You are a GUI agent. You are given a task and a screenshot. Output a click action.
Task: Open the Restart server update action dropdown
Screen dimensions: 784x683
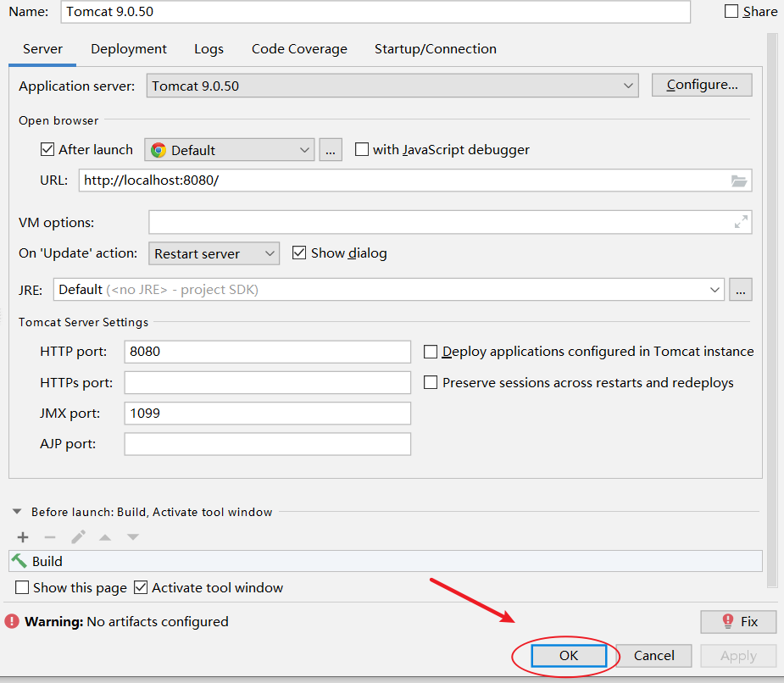[x=214, y=253]
